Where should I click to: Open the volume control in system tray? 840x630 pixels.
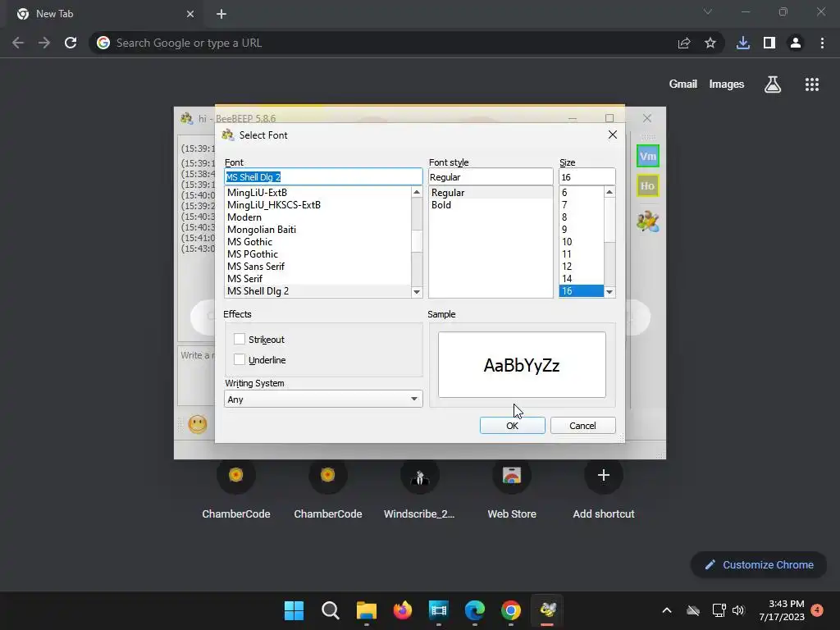tap(738, 610)
